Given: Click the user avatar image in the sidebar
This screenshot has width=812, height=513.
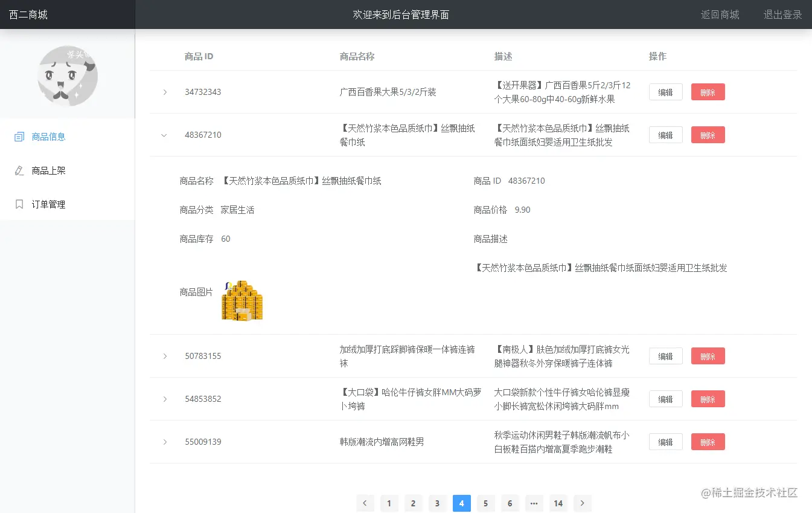Looking at the screenshot, I should click(68, 76).
